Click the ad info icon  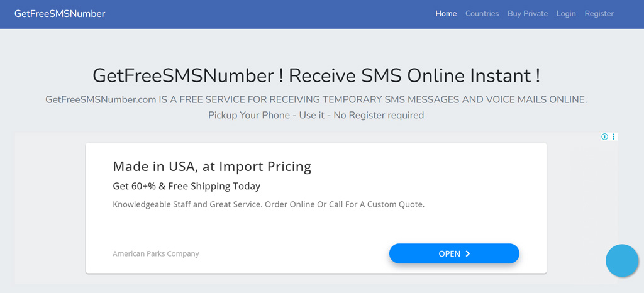[604, 136]
